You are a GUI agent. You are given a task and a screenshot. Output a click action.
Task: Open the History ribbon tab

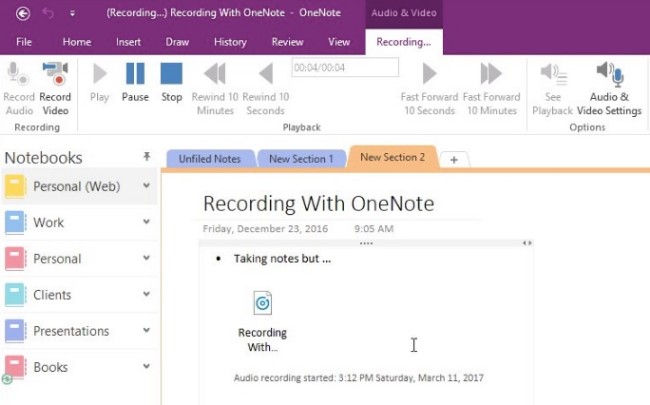point(230,42)
